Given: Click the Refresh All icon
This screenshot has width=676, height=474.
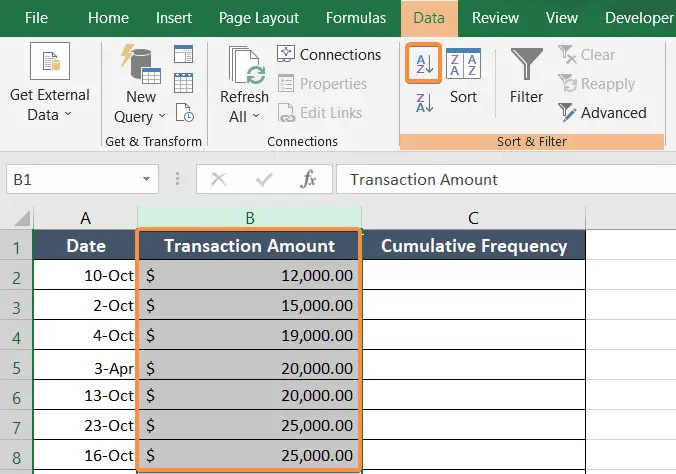Looking at the screenshot, I should point(246,65).
